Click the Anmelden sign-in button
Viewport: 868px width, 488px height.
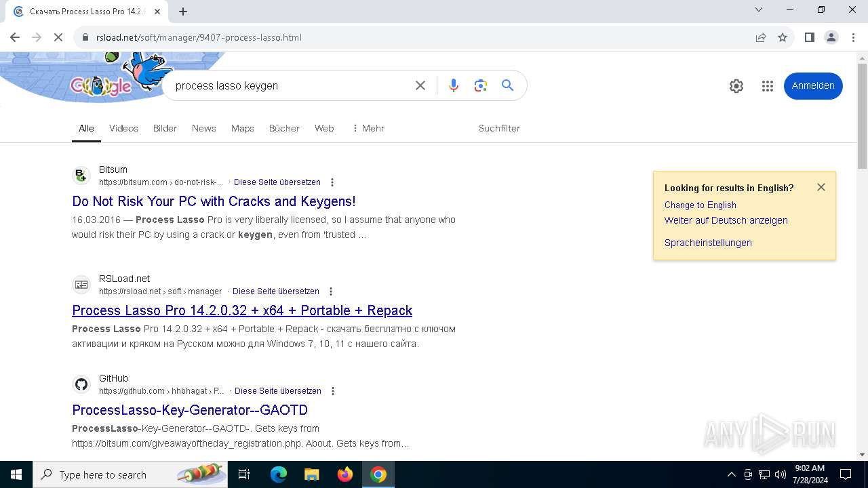pyautogui.click(x=813, y=85)
